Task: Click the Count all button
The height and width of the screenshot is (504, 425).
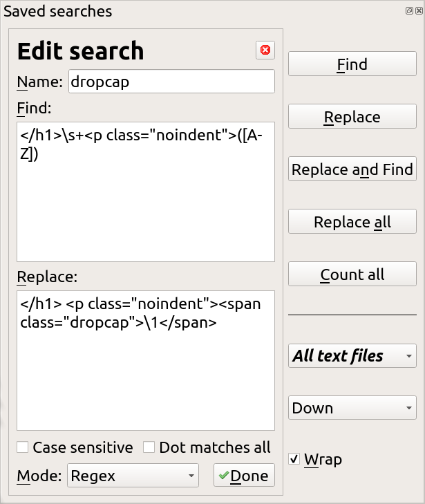Action: [352, 274]
